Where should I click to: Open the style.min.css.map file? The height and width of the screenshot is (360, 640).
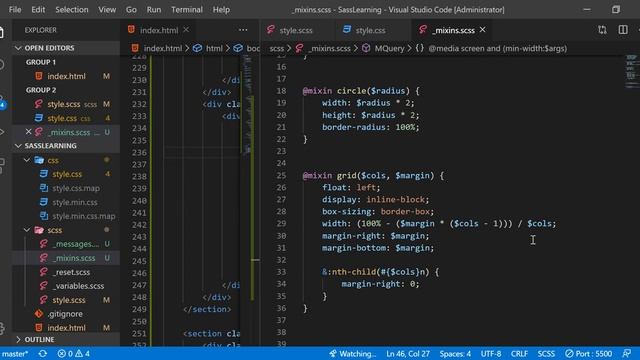[67, 216]
